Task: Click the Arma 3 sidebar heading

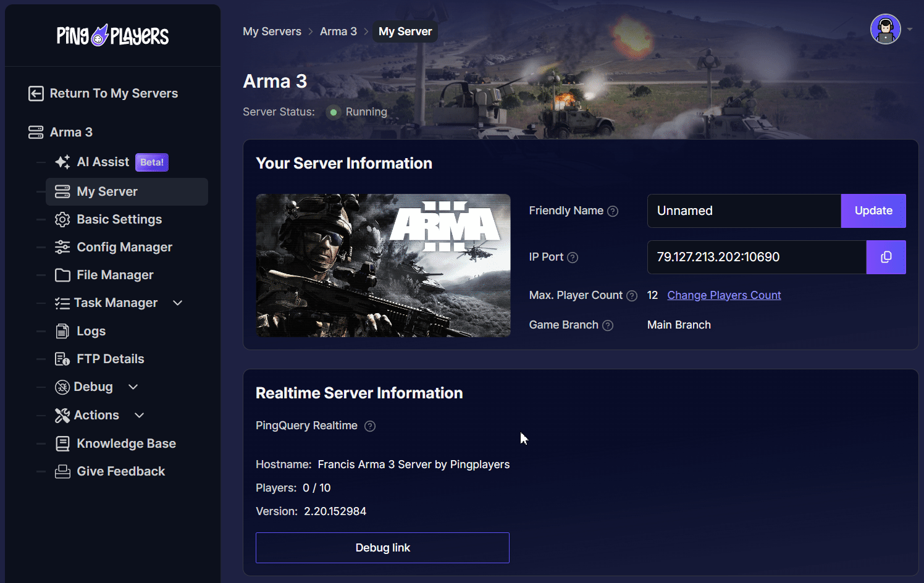Action: [x=71, y=132]
